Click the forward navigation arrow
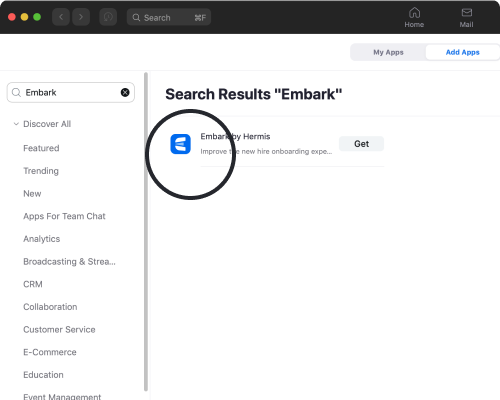The height and width of the screenshot is (400, 500). (81, 17)
